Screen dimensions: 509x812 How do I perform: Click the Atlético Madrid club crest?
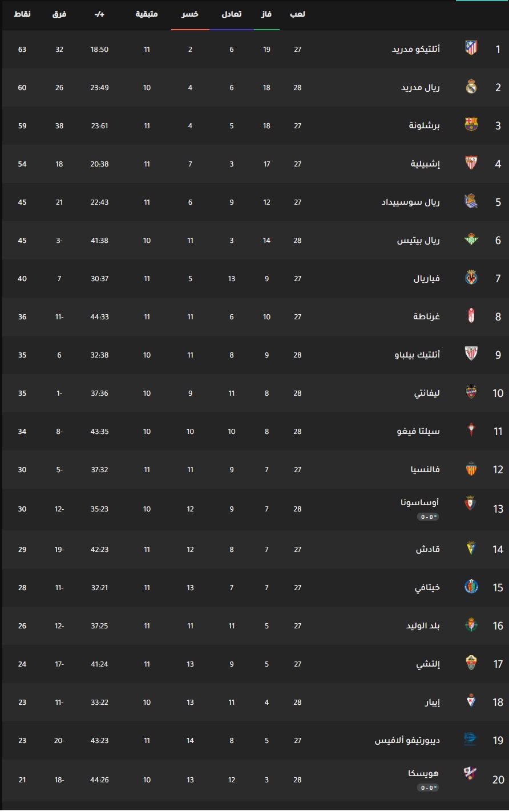471,49
